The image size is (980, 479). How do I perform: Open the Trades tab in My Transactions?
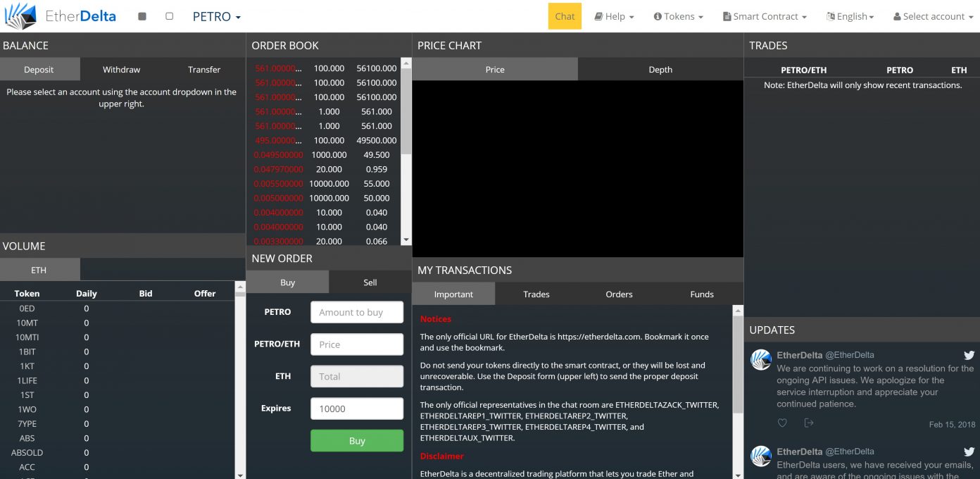pos(536,294)
